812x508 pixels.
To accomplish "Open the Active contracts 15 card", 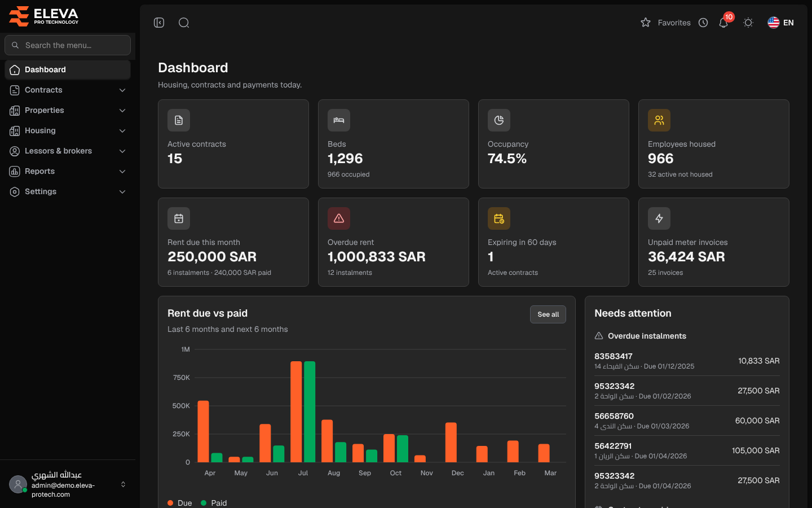I will tap(233, 144).
